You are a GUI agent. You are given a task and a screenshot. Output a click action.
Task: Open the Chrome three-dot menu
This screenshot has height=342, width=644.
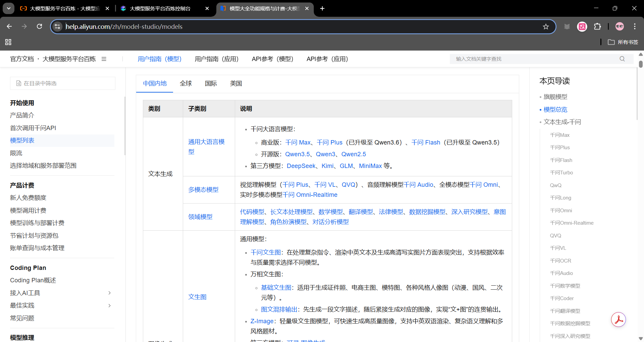tap(635, 26)
